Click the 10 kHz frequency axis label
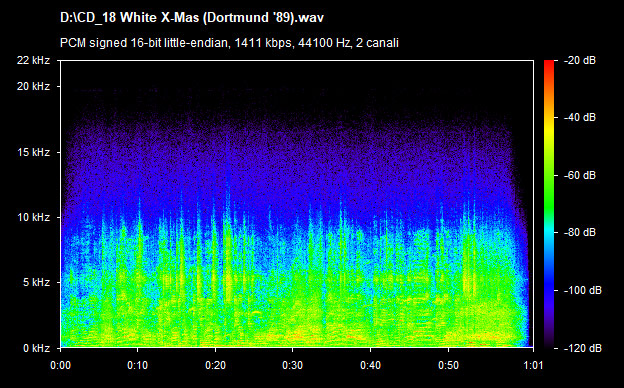The width and height of the screenshot is (624, 388). coord(34,217)
